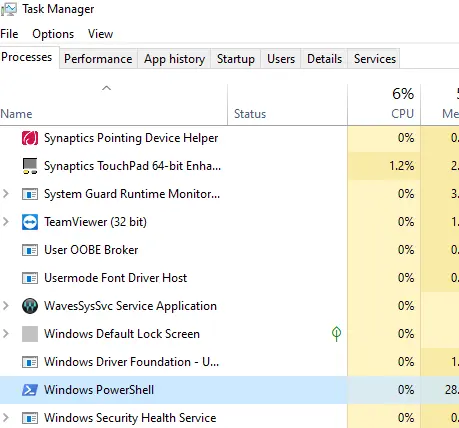Expand the Windows Security Health Service entry

[x=6, y=418]
